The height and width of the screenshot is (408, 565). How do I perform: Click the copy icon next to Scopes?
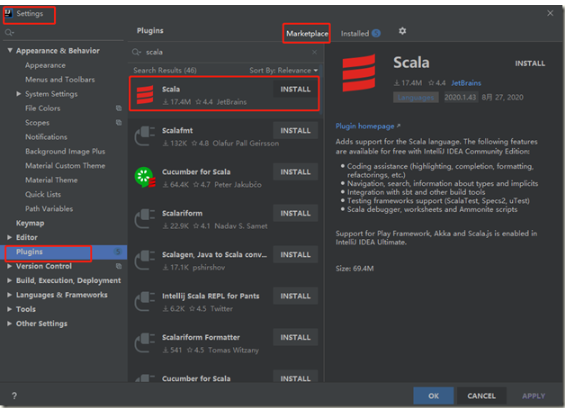[x=119, y=123]
